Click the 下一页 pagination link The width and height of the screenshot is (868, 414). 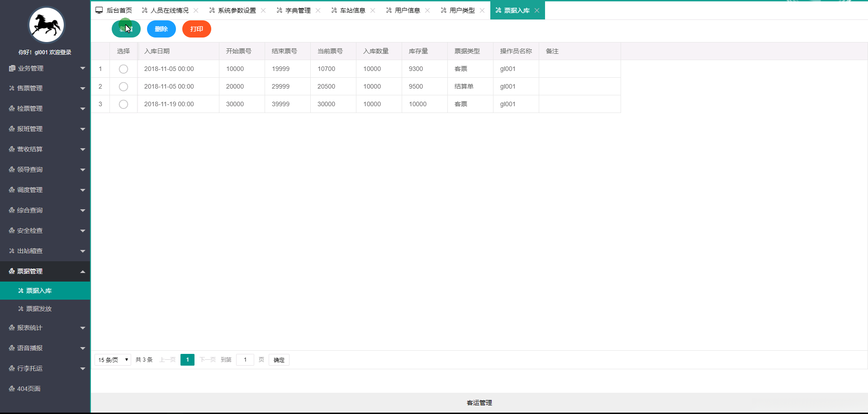coord(208,360)
